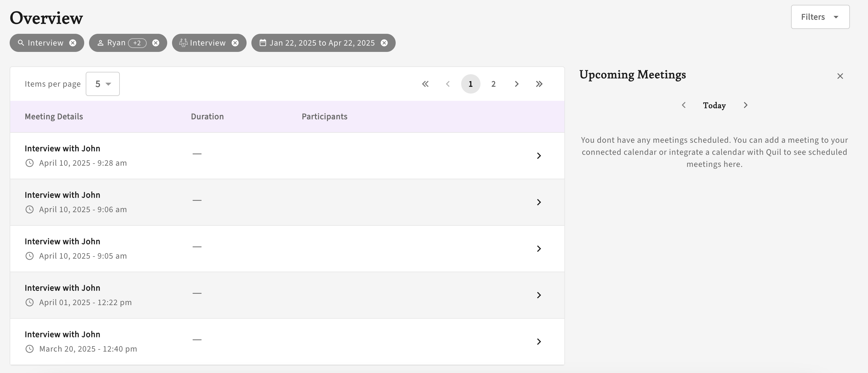Select page 2

click(x=493, y=84)
